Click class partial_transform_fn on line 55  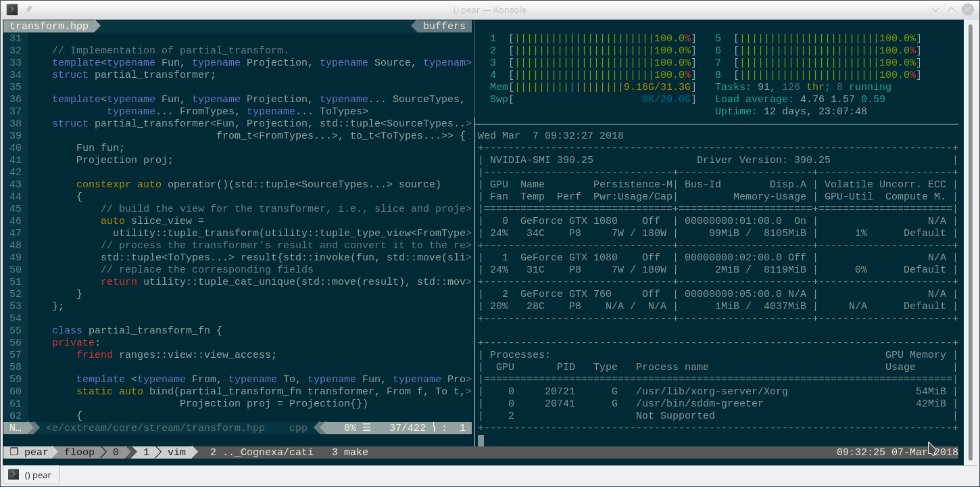click(x=137, y=330)
